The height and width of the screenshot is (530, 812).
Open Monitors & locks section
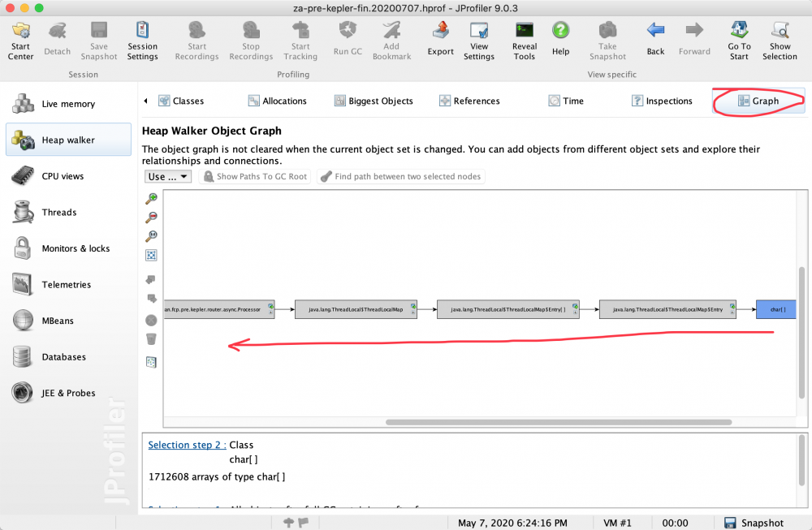pos(68,248)
